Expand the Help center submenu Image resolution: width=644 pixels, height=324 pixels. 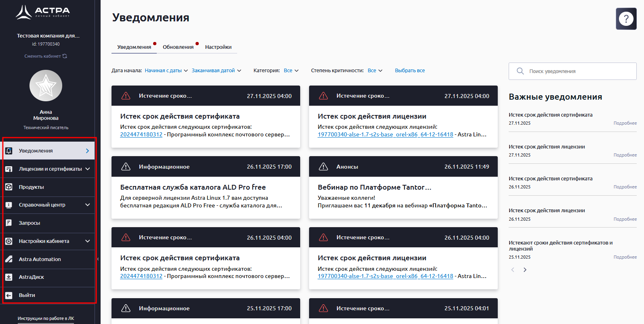click(88, 205)
